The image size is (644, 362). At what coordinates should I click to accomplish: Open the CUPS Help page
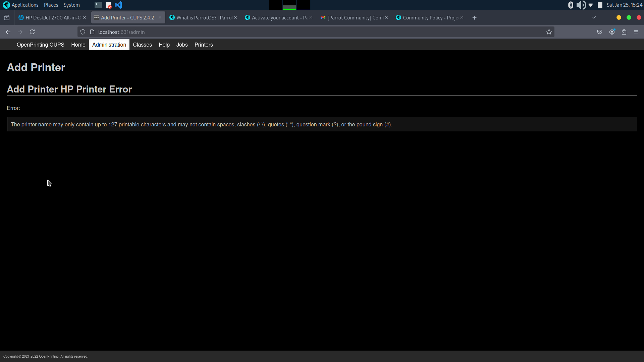pos(164,45)
